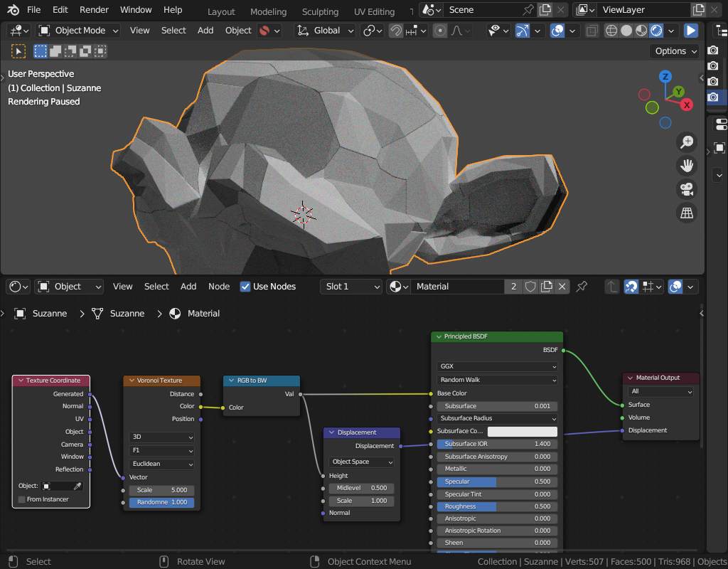Screen dimensions: 728x569
Task: Open Principled BSDF GGX distribution dropdown
Action: [x=497, y=366]
